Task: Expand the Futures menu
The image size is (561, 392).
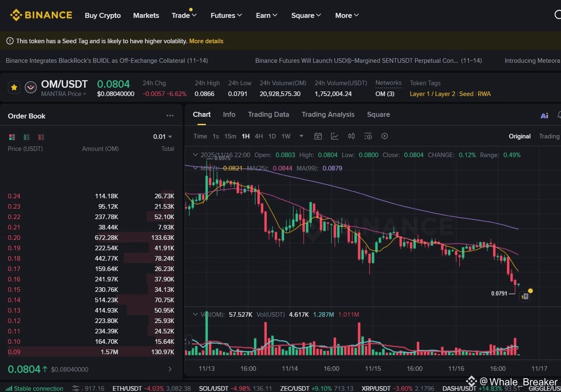Action: pyautogui.click(x=226, y=15)
